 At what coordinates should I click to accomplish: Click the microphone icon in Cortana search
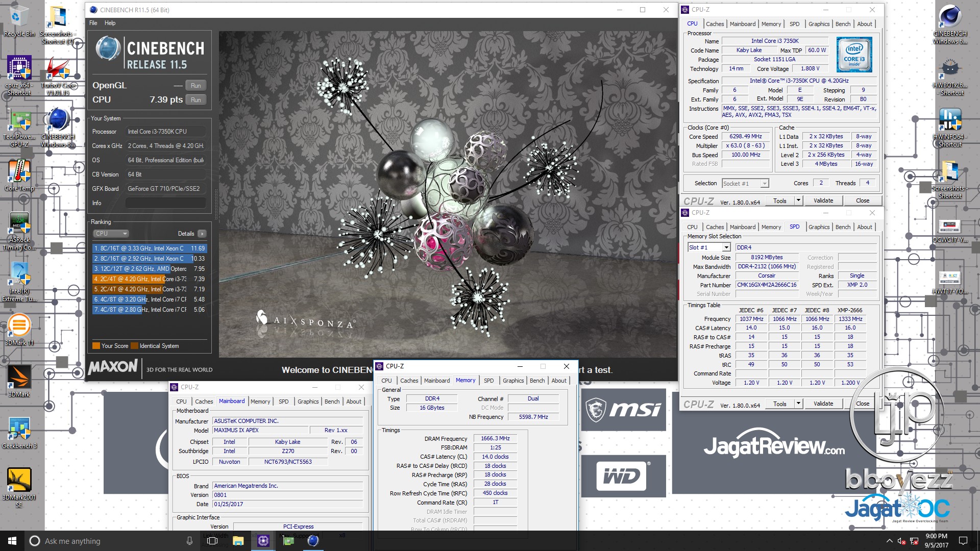pos(189,541)
